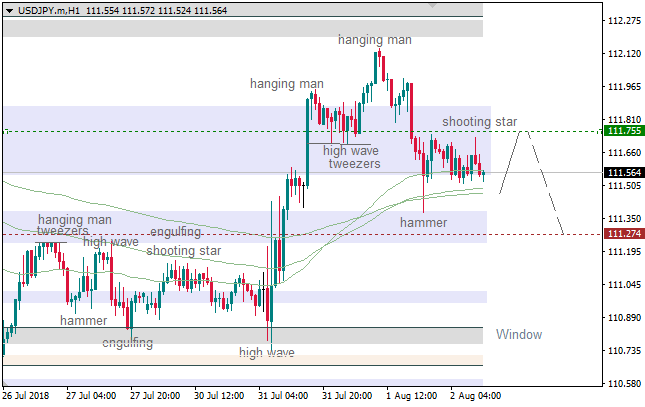This screenshot has width=645, height=407.
Task: Select the "Window" text label
Action: pos(519,334)
